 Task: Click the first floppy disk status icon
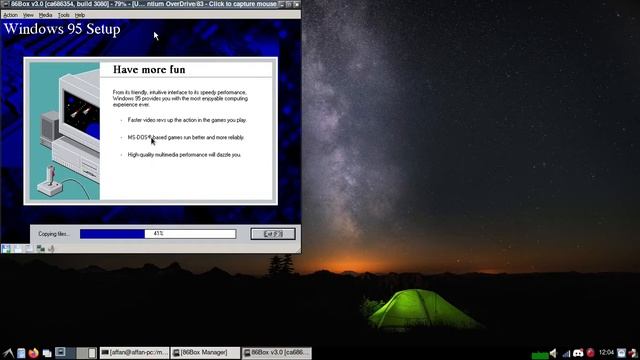[6, 248]
